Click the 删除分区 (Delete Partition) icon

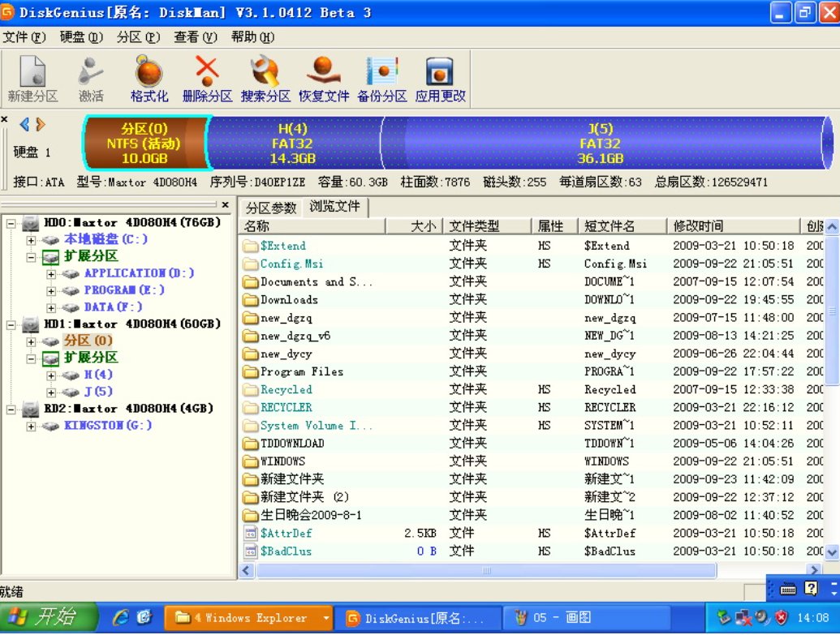[x=206, y=78]
